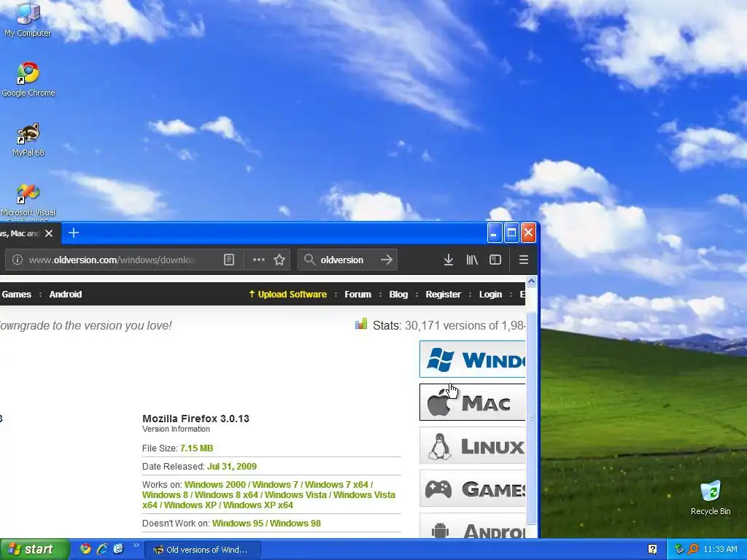Open a new browser tab
747x560 pixels.
click(x=74, y=233)
